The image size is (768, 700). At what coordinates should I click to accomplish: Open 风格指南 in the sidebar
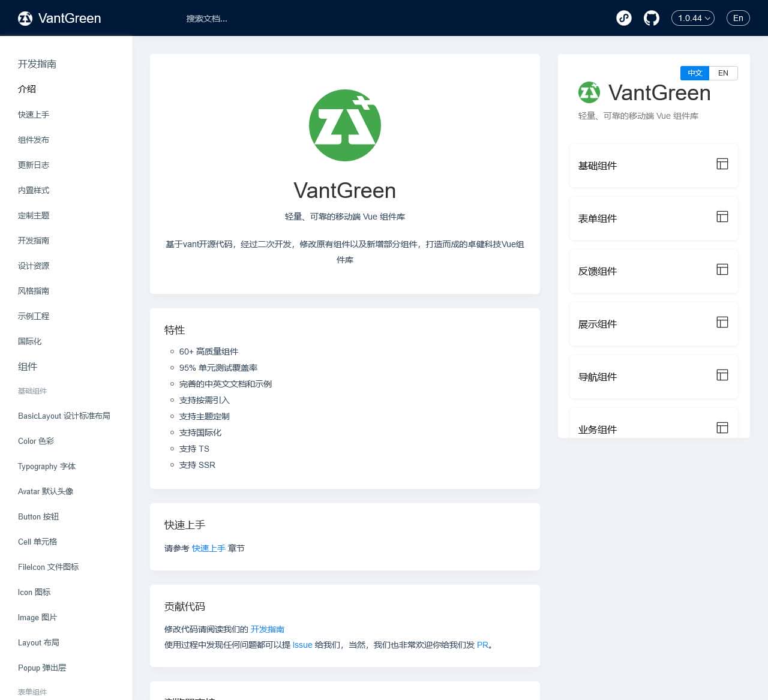coord(34,291)
